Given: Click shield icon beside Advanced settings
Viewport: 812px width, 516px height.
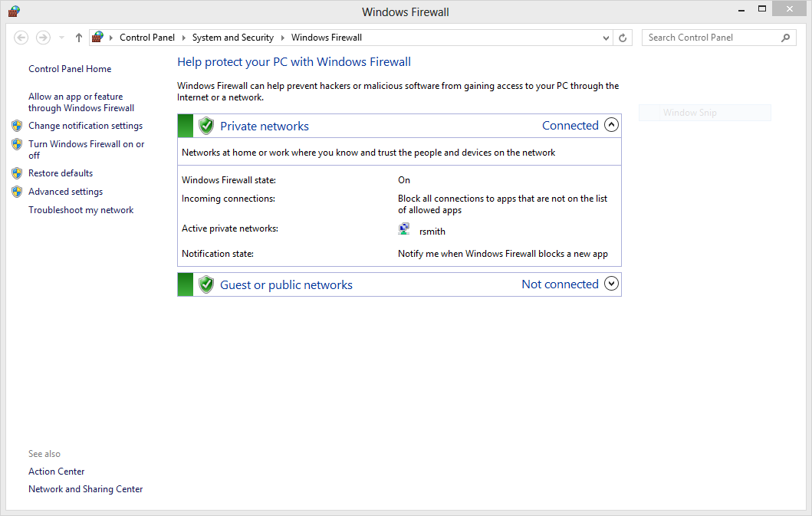Looking at the screenshot, I should (17, 192).
